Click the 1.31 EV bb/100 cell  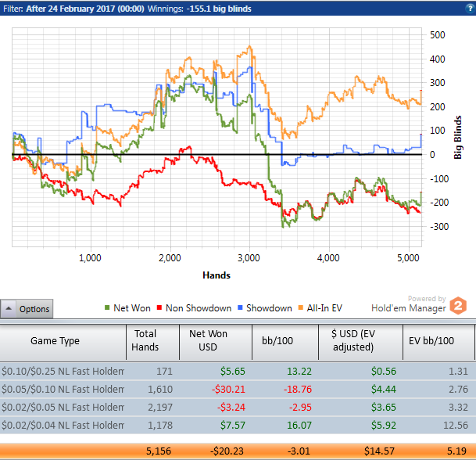tap(458, 372)
